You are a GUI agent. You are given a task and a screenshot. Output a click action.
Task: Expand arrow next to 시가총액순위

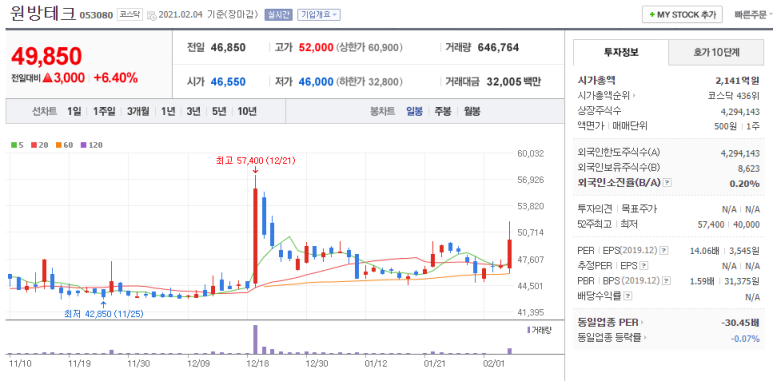[634, 96]
